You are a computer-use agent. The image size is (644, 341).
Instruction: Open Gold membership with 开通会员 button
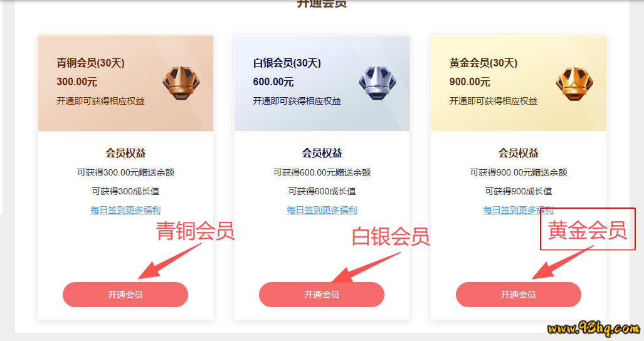click(x=519, y=295)
